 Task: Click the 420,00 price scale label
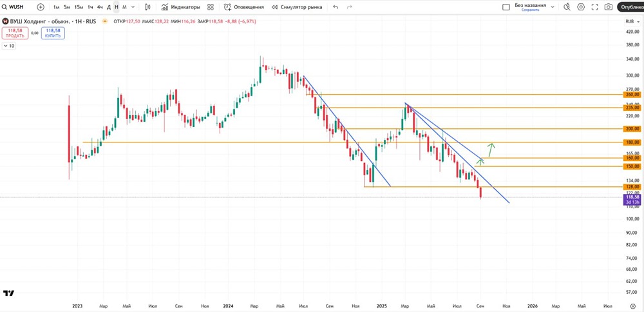click(632, 32)
